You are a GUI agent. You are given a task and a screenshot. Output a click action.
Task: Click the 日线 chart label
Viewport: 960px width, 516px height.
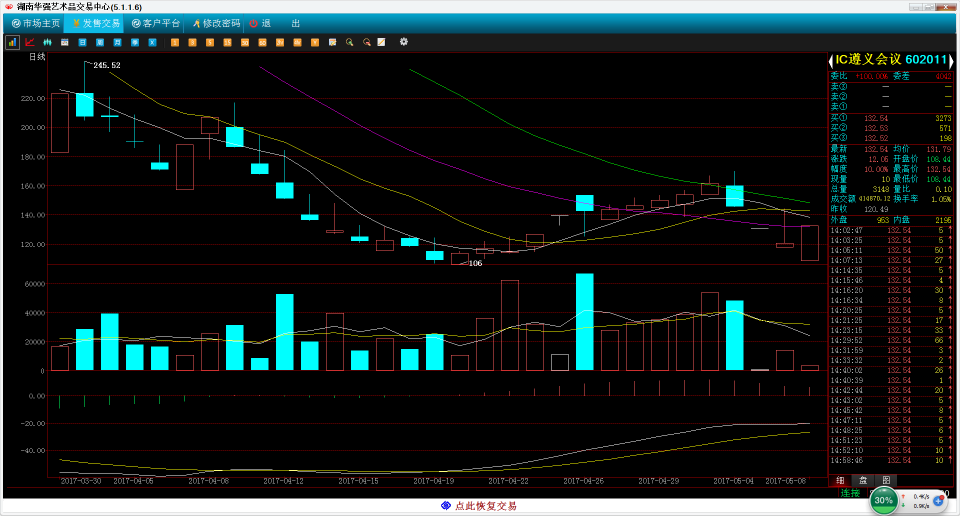click(37, 57)
